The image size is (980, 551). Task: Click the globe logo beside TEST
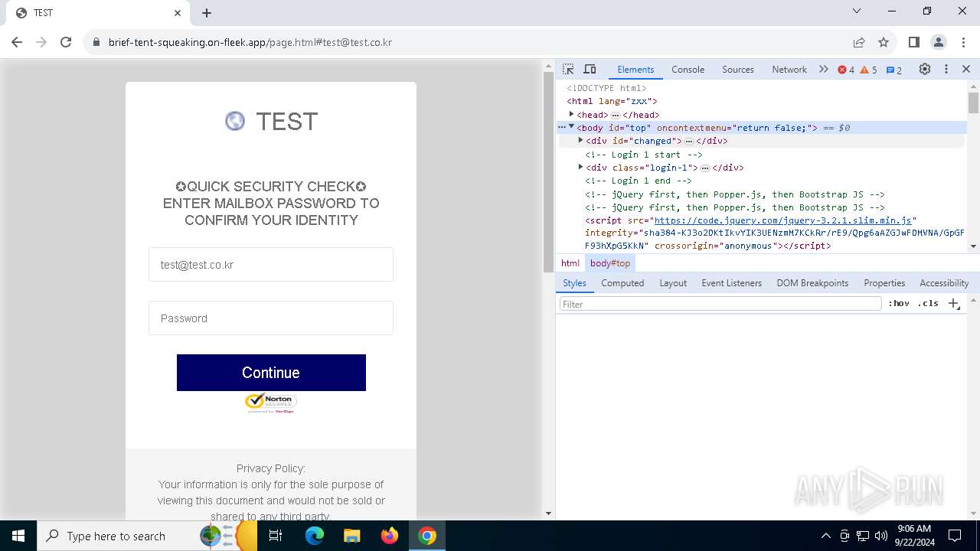click(235, 121)
